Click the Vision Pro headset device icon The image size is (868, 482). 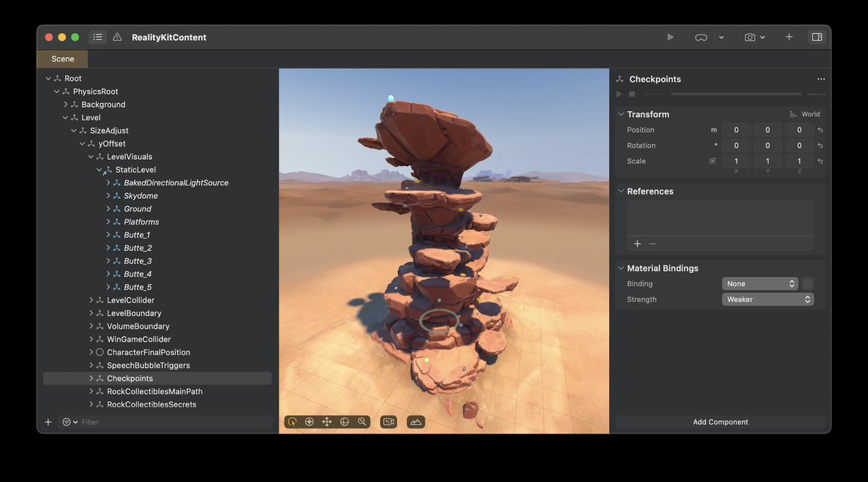pos(701,37)
